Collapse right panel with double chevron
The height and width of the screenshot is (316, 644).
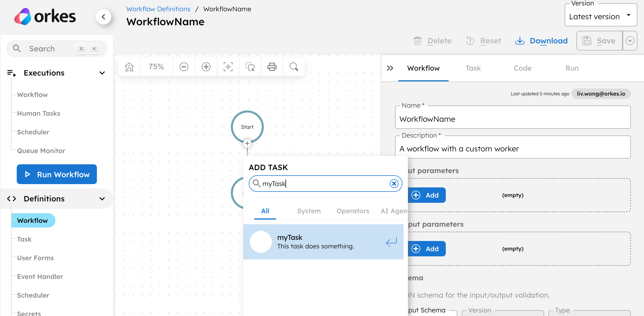(x=390, y=68)
